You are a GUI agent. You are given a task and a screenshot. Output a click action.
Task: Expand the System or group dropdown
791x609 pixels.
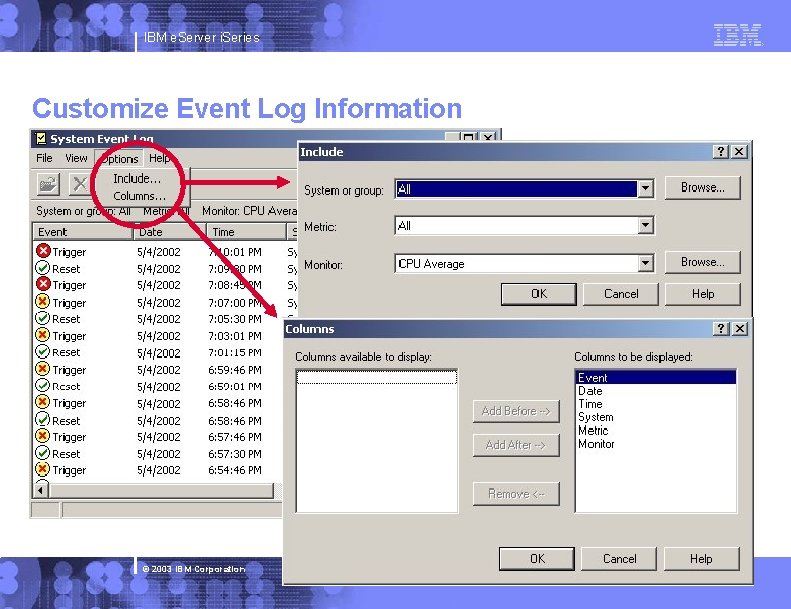point(645,189)
